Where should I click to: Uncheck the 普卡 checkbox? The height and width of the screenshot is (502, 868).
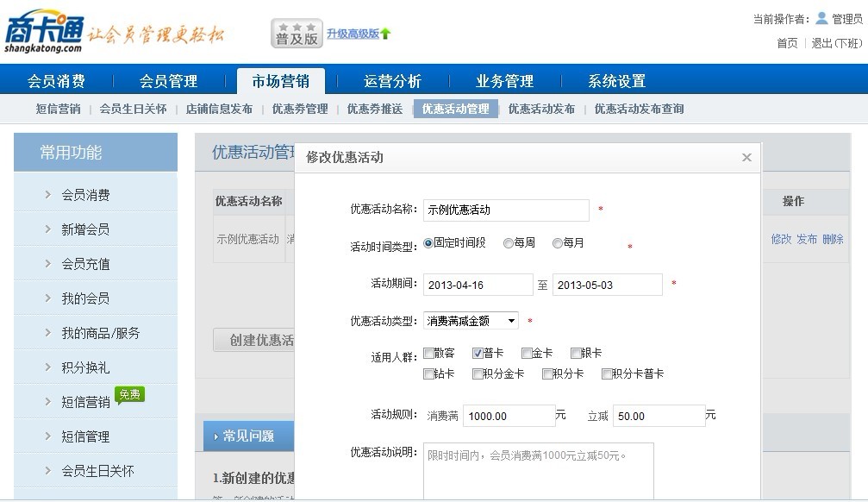pyautogui.click(x=478, y=353)
